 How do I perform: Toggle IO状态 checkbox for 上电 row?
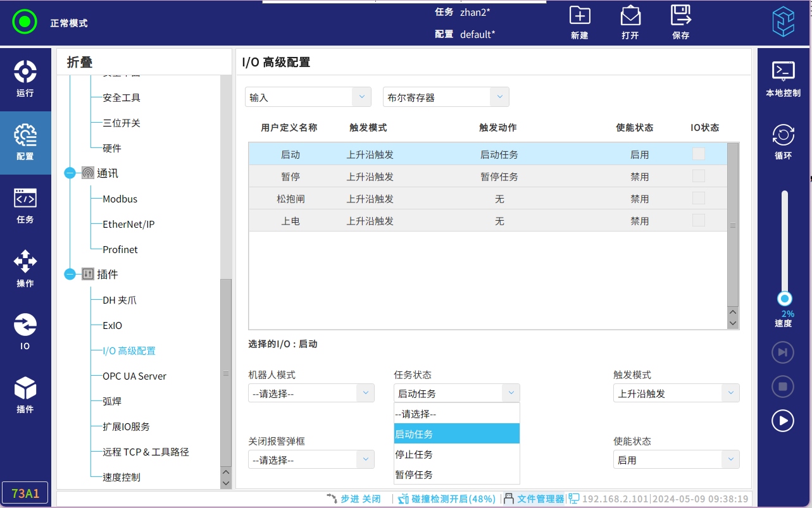click(698, 220)
